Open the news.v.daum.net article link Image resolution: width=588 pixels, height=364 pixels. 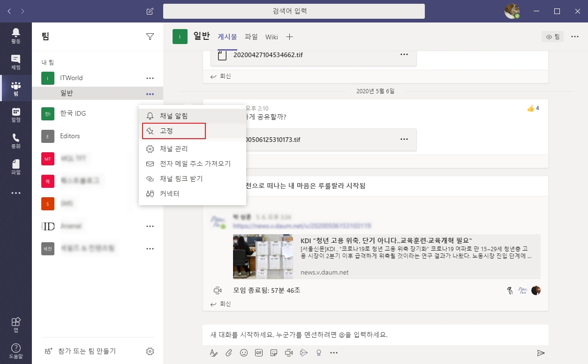point(386,257)
